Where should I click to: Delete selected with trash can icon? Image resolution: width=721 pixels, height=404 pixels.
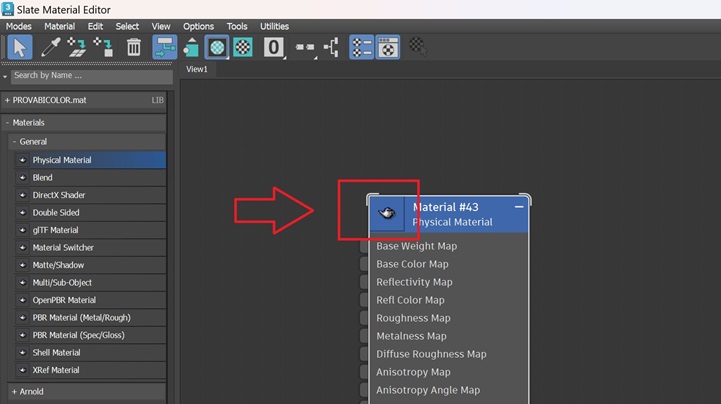(x=134, y=47)
